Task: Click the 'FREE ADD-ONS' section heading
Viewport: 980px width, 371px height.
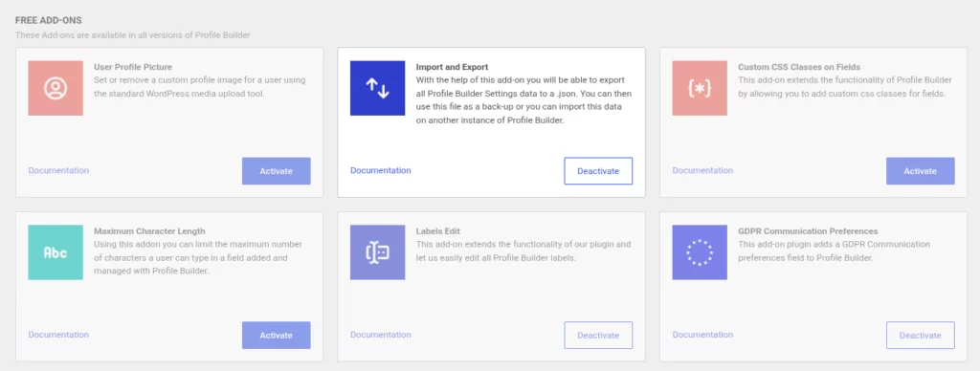Action: (x=49, y=21)
